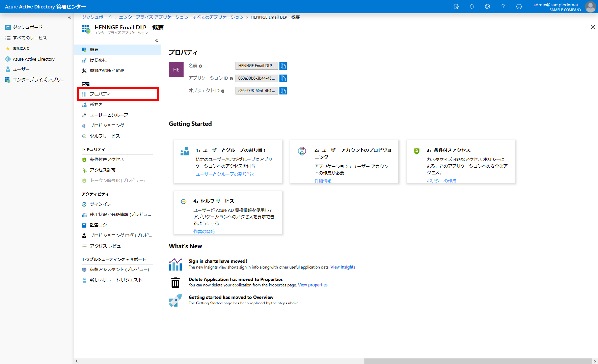
Task: Show info tooltip next to 名前
Action: point(201,66)
